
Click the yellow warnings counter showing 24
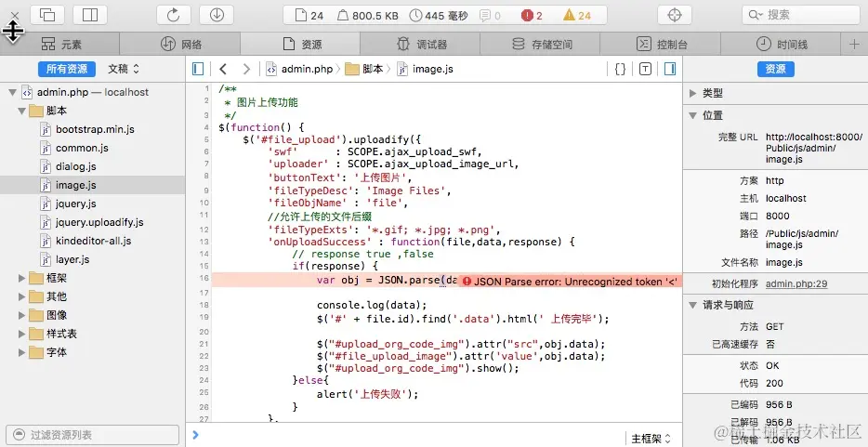(577, 16)
